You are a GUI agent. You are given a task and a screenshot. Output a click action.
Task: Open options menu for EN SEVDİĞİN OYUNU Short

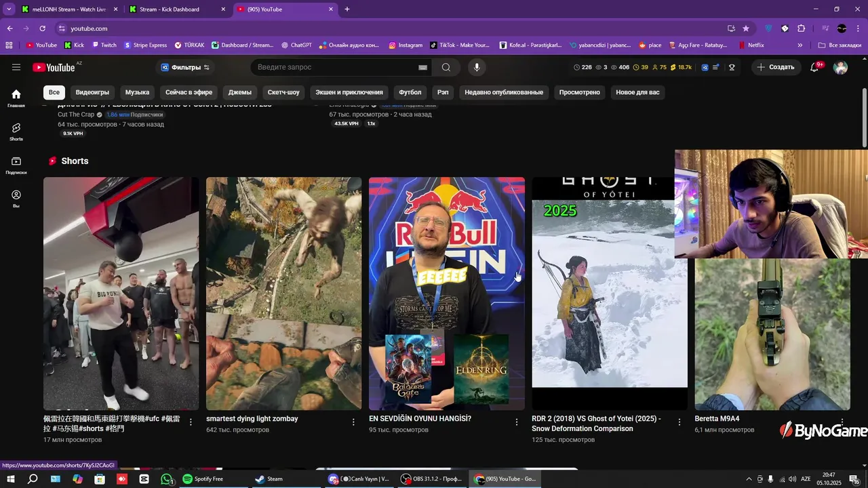pos(516,422)
